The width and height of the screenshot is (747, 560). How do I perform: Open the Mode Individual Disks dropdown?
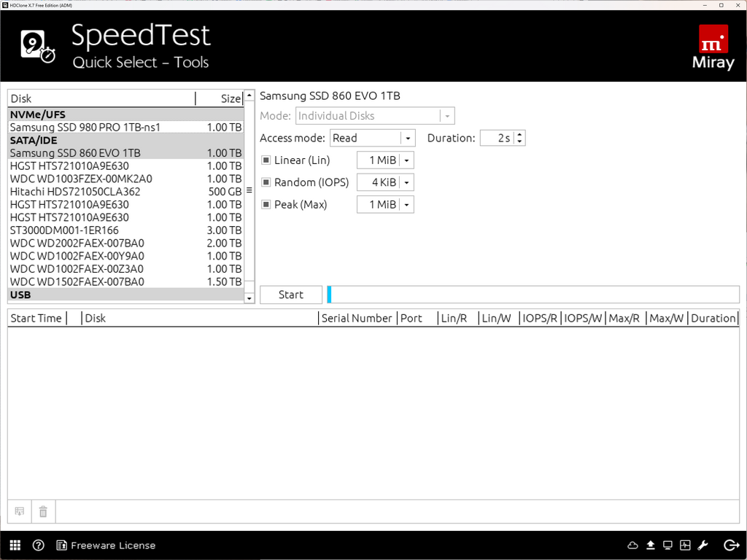pos(375,116)
